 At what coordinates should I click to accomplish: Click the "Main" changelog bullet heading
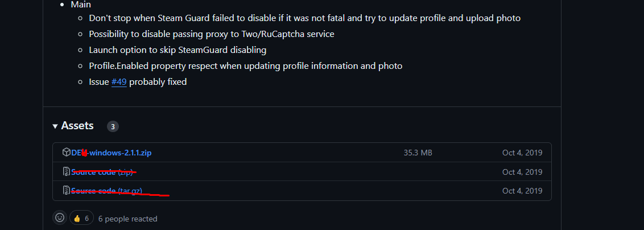[81, 5]
